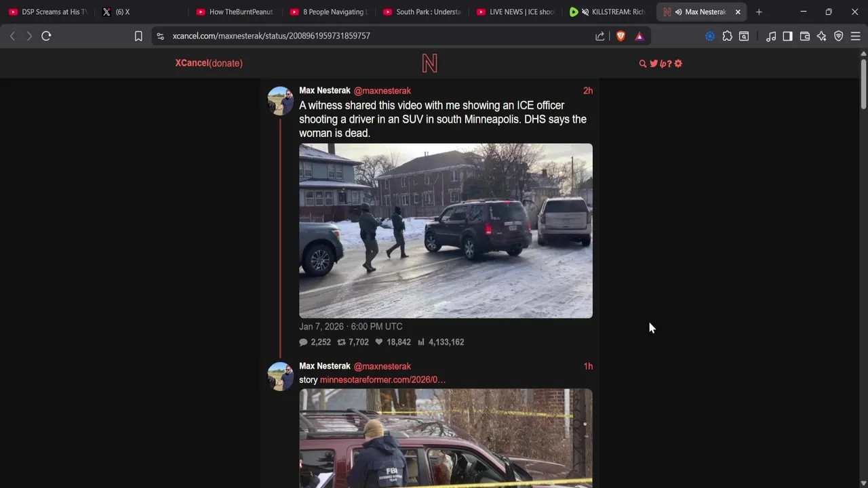Viewport: 868px width, 488px height.
Task: Open the @maxnesterak profile handle
Action: tap(382, 91)
